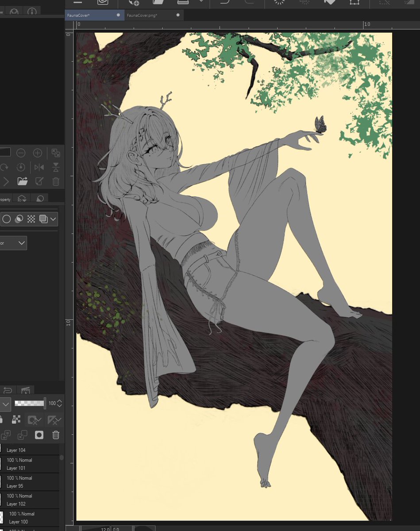Image resolution: width=420 pixels, height=531 pixels.
Task: Reset canvas rotation in the Navigator
Action: (x=20, y=167)
